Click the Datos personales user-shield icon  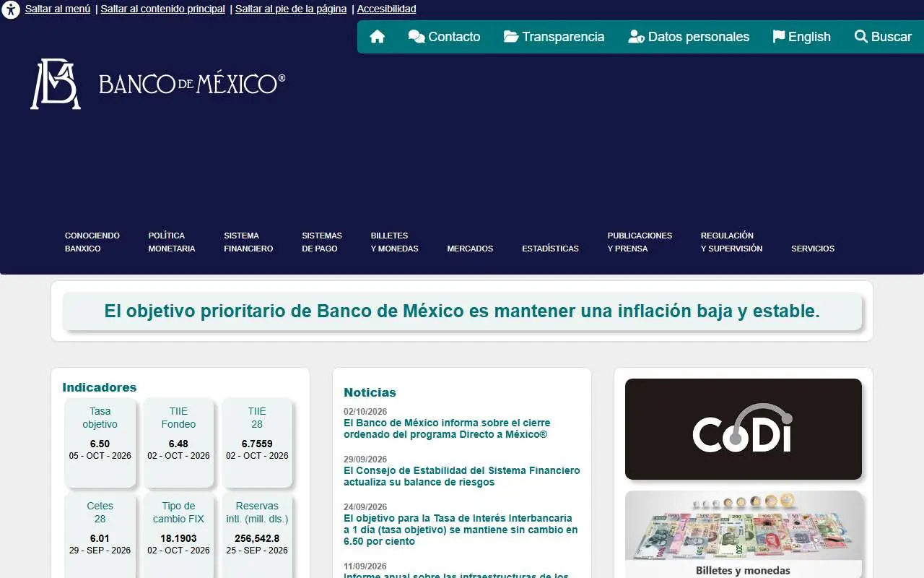[x=636, y=37]
